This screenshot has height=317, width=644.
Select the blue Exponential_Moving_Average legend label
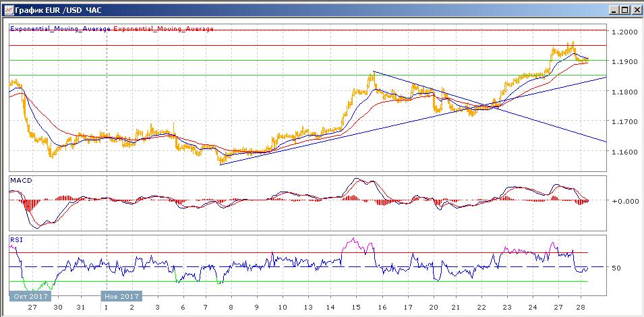pyautogui.click(x=60, y=29)
